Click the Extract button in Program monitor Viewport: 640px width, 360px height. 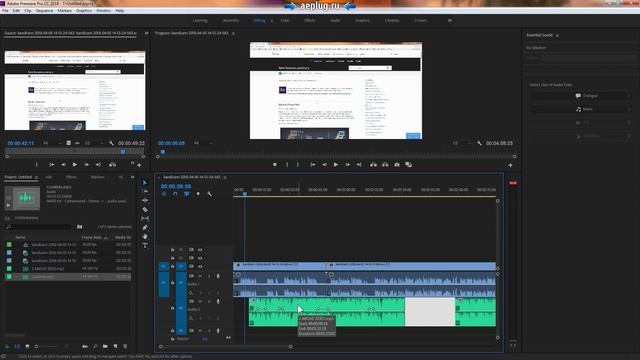click(x=385, y=164)
